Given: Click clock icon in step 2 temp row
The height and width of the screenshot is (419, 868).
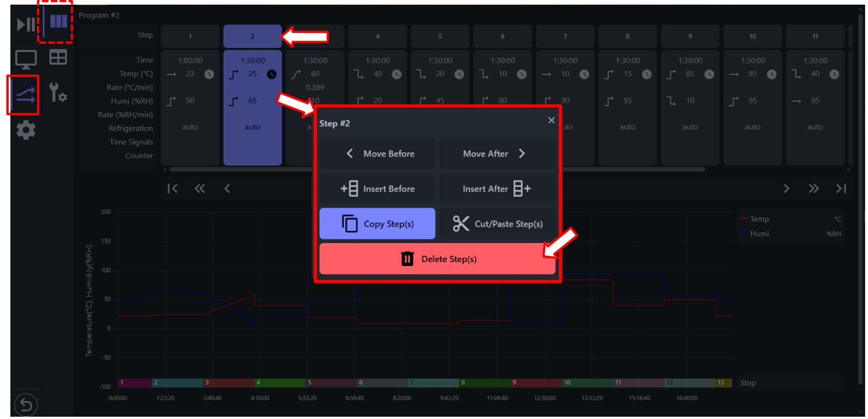Looking at the screenshot, I should [271, 74].
